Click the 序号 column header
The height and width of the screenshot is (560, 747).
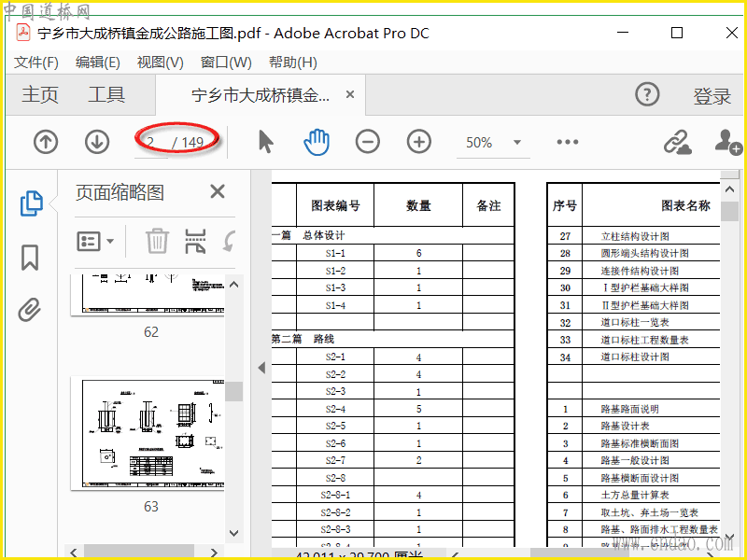565,205
